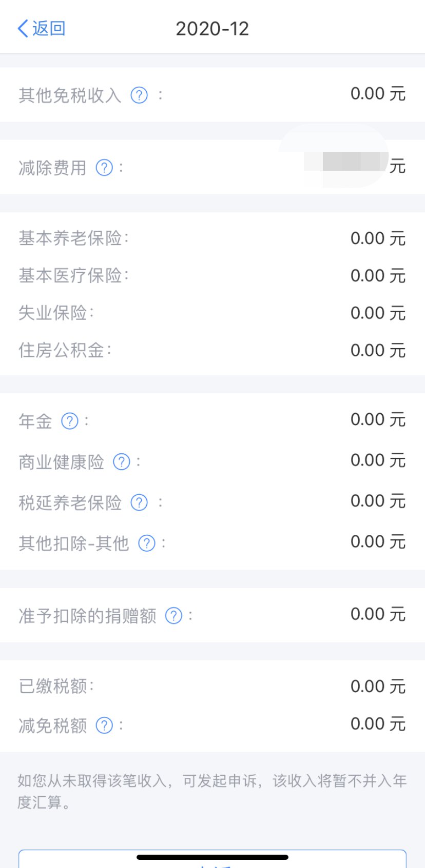Select the 基本医疗保险 row

pos(212,276)
